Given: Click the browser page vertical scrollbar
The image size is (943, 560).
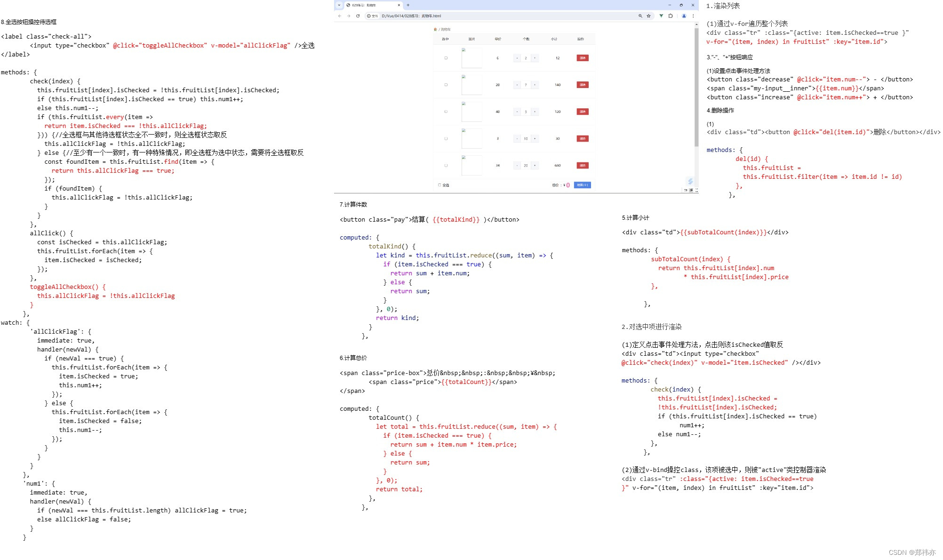Looking at the screenshot, I should click(696, 85).
